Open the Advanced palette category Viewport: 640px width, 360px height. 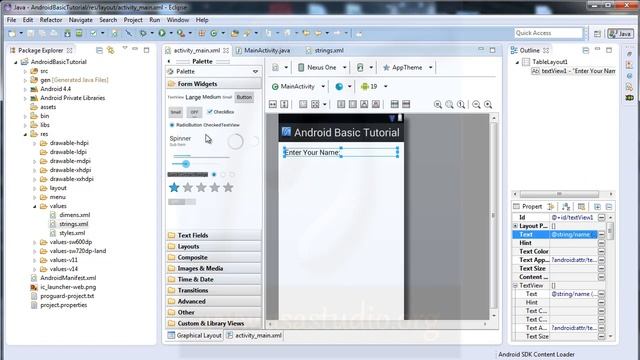213,301
